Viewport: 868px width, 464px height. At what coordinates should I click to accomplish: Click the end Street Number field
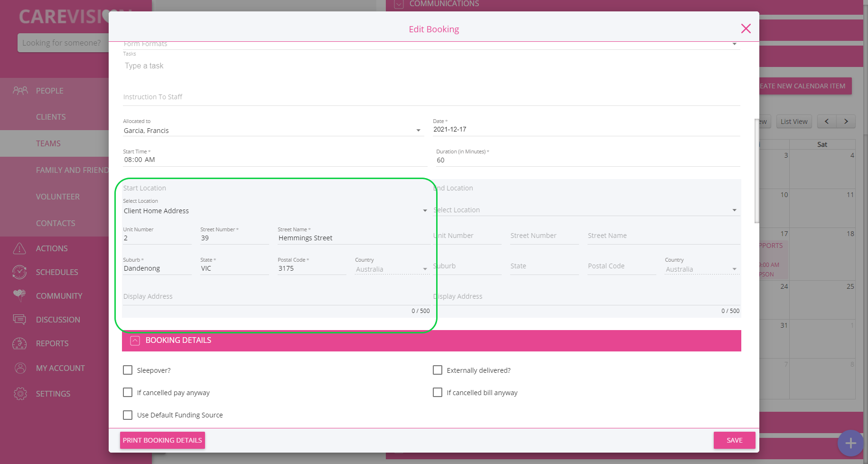544,236
